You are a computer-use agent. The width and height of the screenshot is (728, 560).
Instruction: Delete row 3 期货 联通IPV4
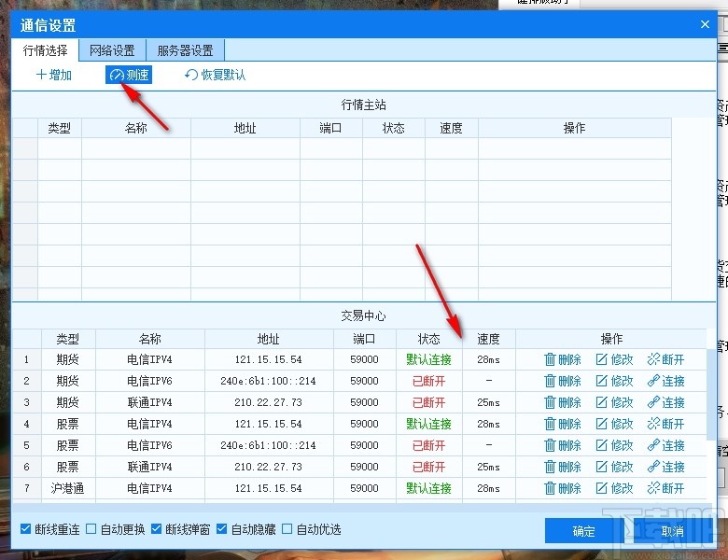pyautogui.click(x=562, y=402)
